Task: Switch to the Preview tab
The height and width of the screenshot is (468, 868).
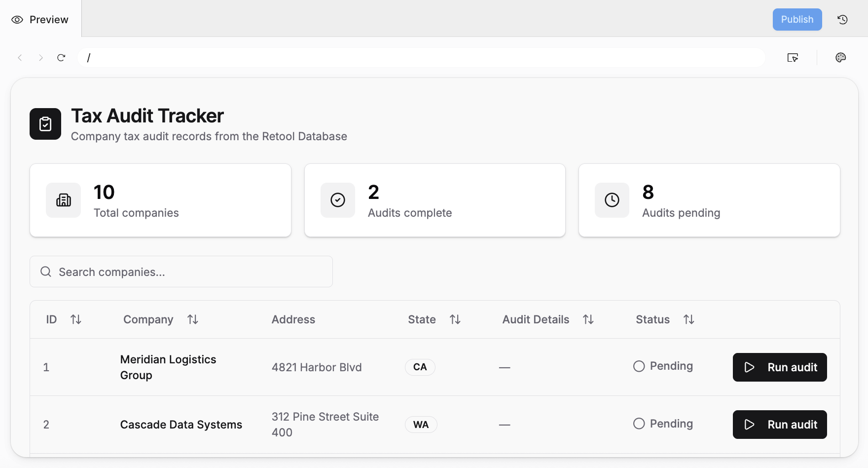Action: (40, 20)
